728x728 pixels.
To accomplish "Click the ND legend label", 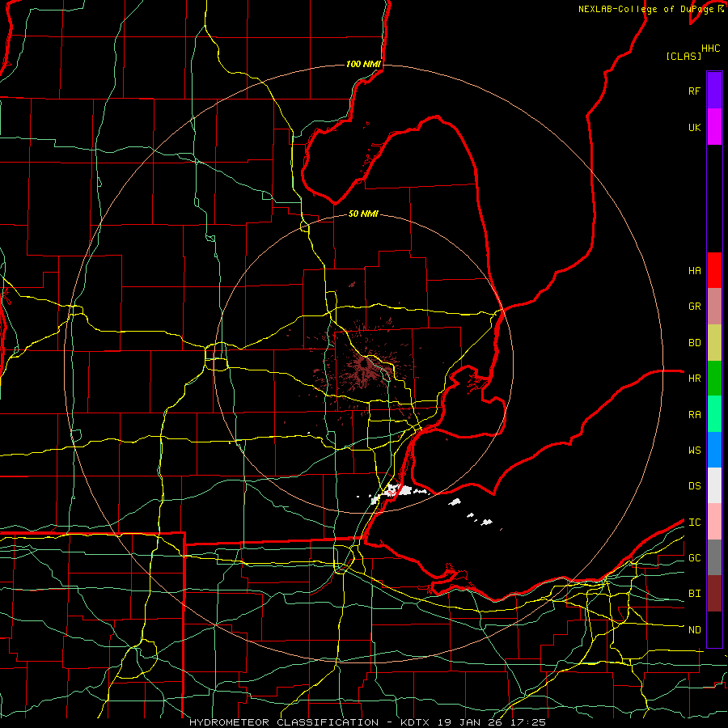I will tap(694, 630).
